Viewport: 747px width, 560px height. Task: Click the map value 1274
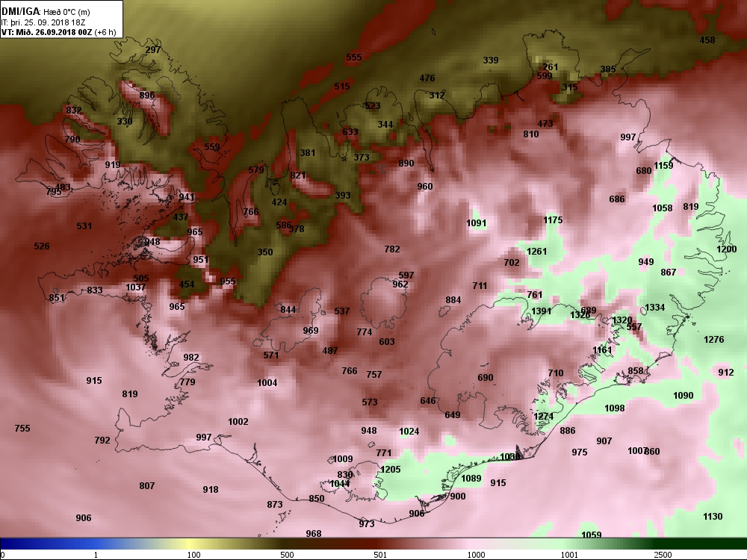(544, 417)
